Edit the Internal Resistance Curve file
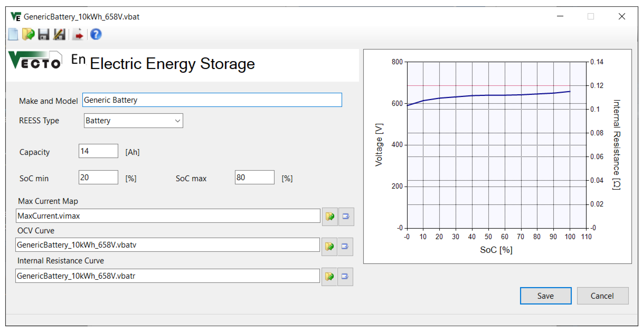 click(x=346, y=277)
